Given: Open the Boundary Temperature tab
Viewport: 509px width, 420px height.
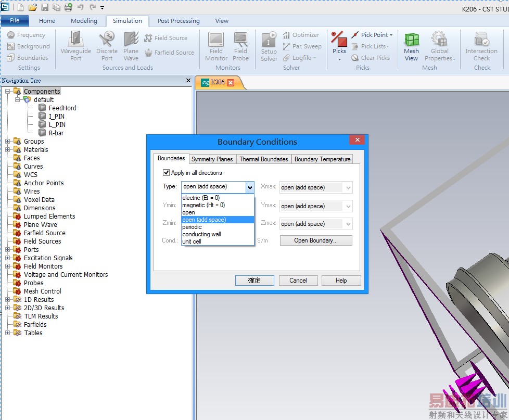Looking at the screenshot, I should [x=322, y=159].
